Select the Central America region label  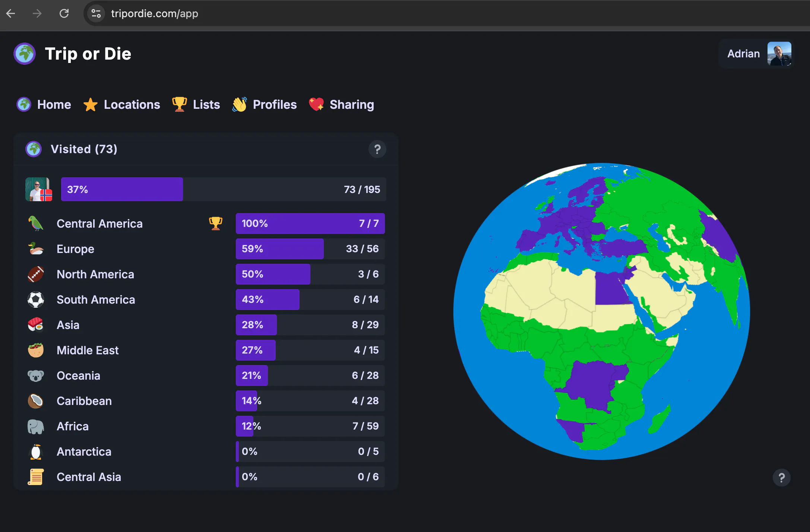point(99,224)
